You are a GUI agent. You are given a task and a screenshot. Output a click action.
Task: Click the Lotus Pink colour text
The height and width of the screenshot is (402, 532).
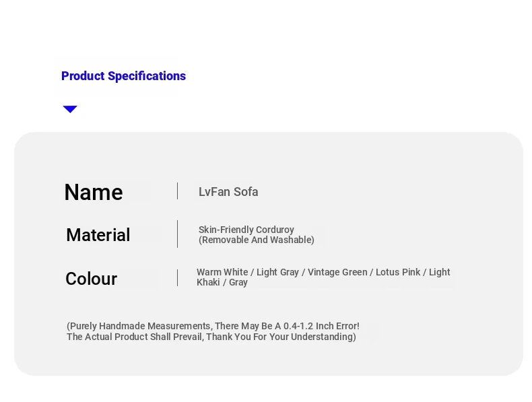(x=398, y=272)
